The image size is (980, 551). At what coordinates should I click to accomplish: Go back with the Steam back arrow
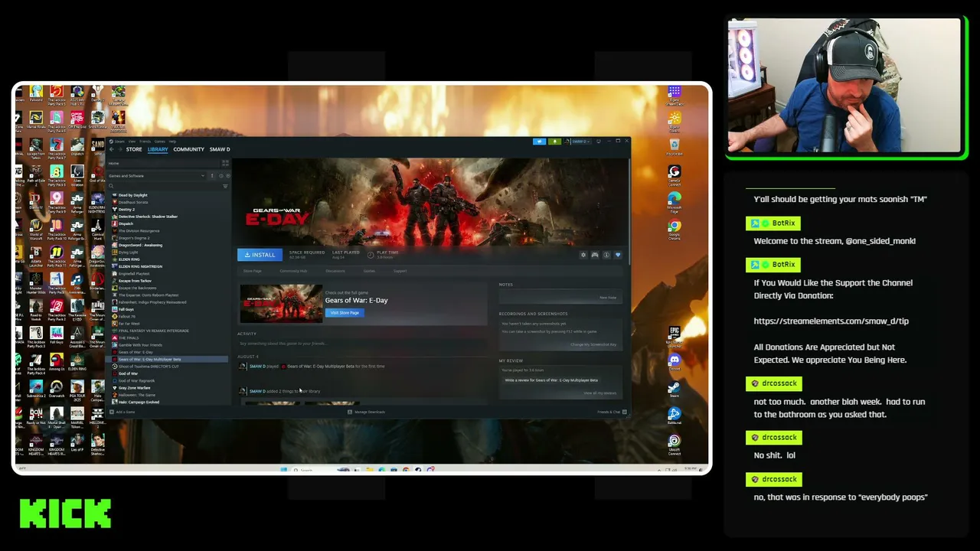(x=111, y=149)
